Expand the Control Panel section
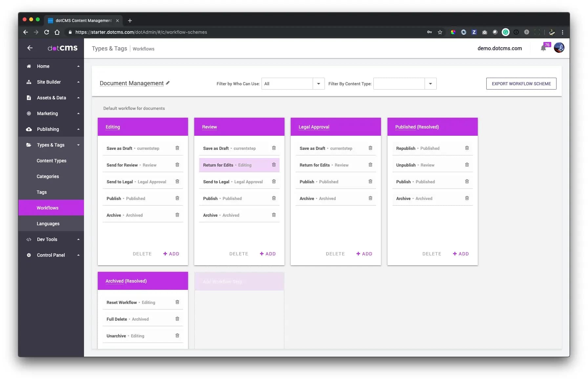This screenshot has height=381, width=588. pyautogui.click(x=51, y=255)
